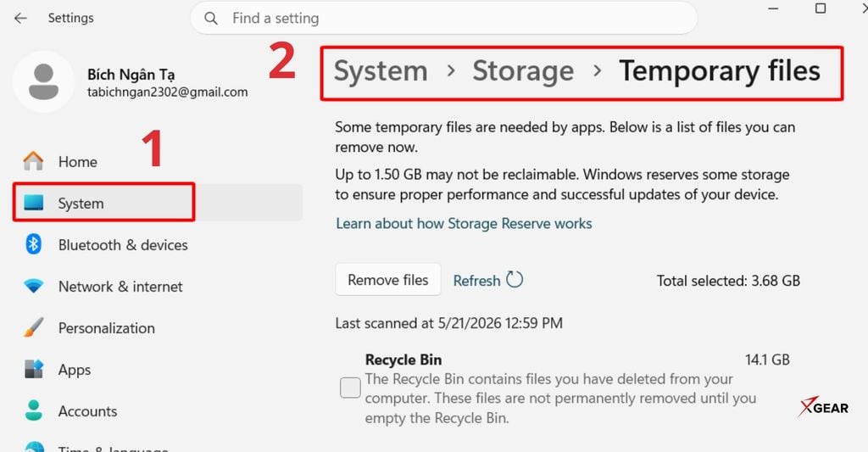The image size is (868, 452).
Task: Click the Total selected: 3.68 GB text
Action: [728, 281]
